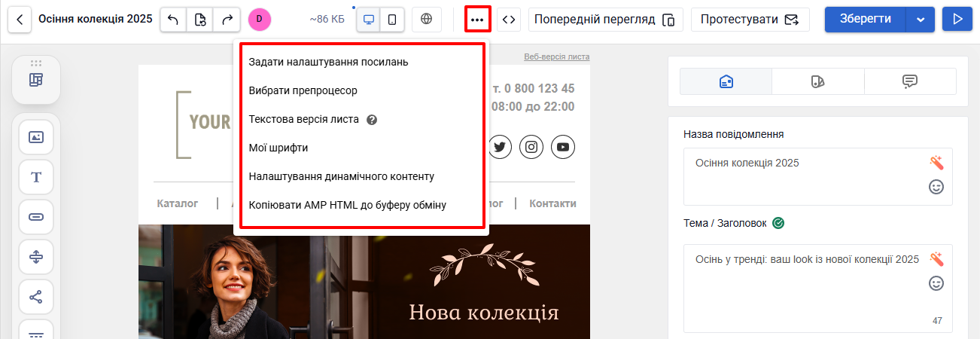
Task: Click Каталог in email navigation
Action: (x=178, y=203)
